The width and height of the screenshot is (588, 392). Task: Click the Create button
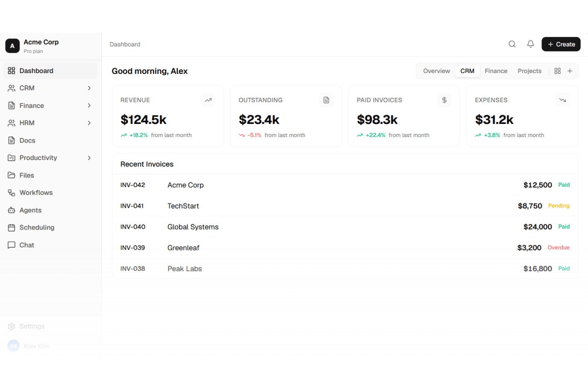point(561,44)
